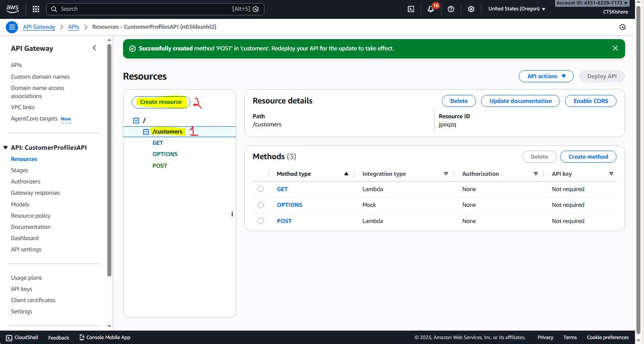644x344 pixels.
Task: Collapse the /customers resource tree node
Action: tap(146, 132)
